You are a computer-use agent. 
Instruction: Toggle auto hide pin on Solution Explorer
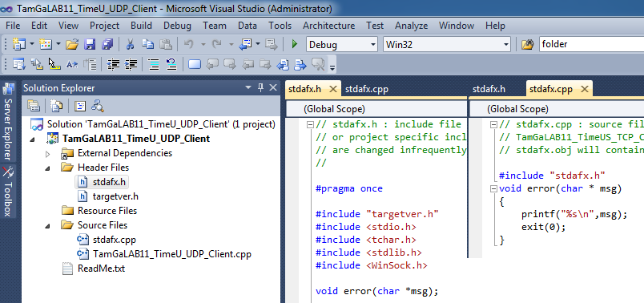pyautogui.click(x=261, y=87)
